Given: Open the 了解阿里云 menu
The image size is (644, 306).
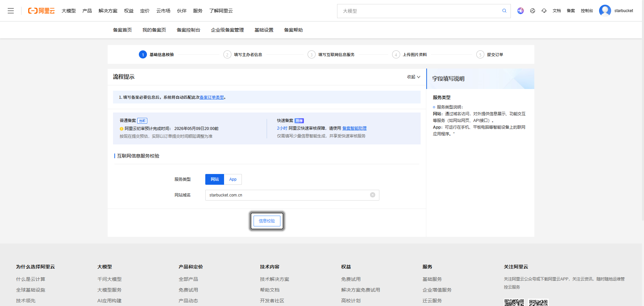Looking at the screenshot, I should 221,11.
